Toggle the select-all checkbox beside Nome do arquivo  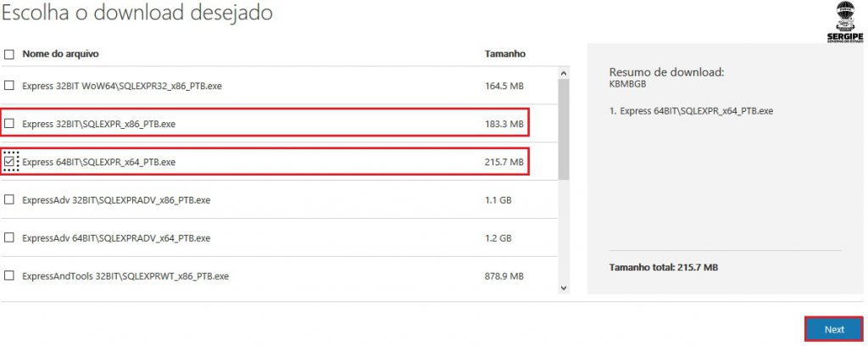click(9, 54)
